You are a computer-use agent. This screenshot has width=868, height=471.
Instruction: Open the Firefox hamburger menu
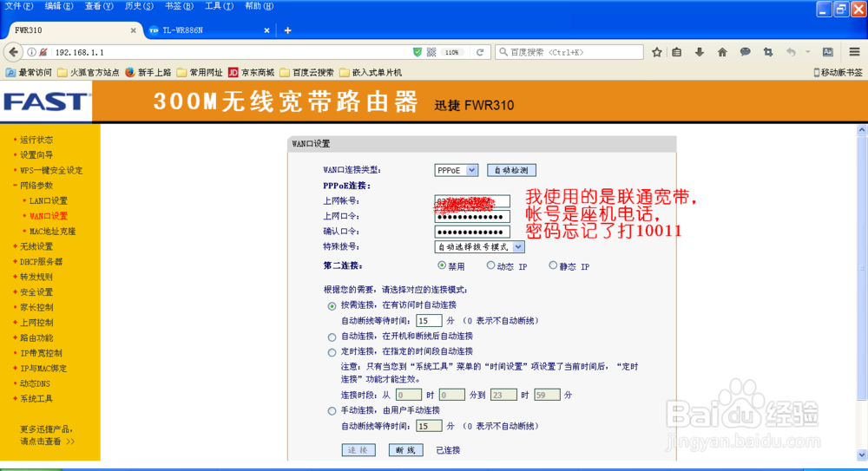tap(854, 52)
